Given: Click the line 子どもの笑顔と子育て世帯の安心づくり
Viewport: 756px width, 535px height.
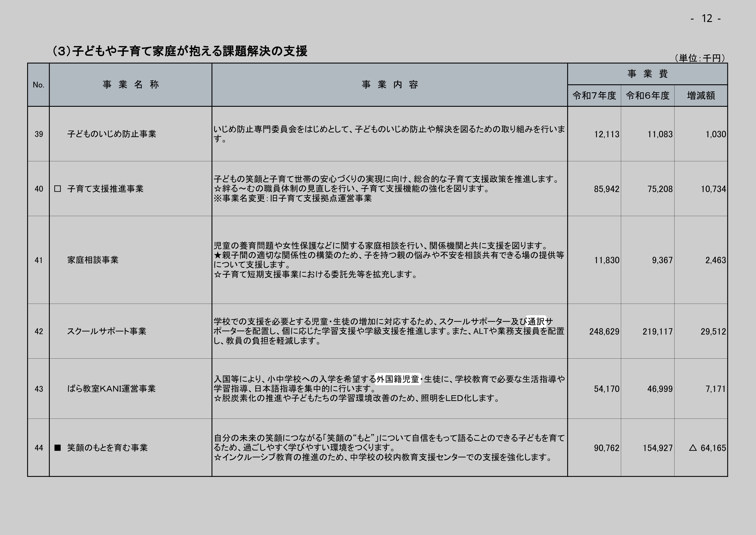Looking at the screenshot, I should (x=386, y=179).
